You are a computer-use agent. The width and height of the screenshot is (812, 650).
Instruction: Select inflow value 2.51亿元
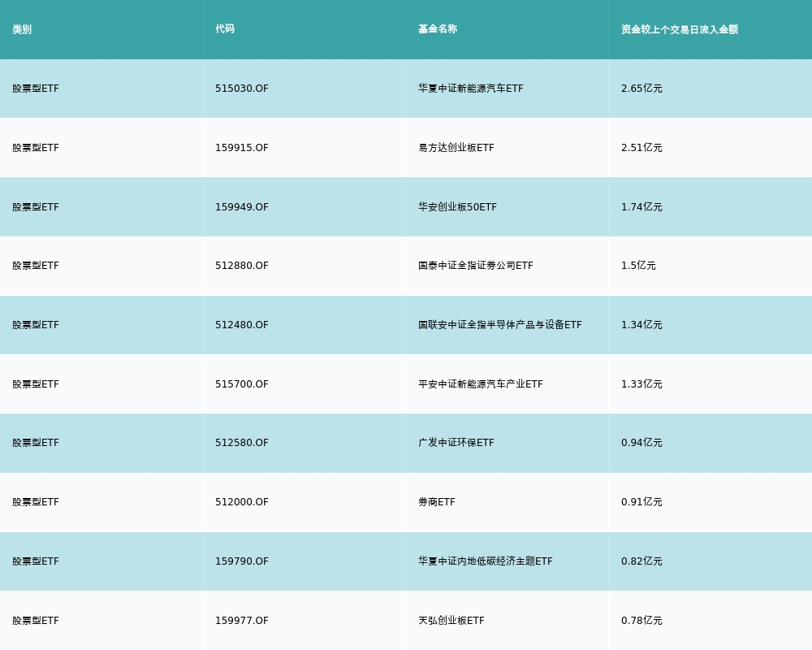641,148
